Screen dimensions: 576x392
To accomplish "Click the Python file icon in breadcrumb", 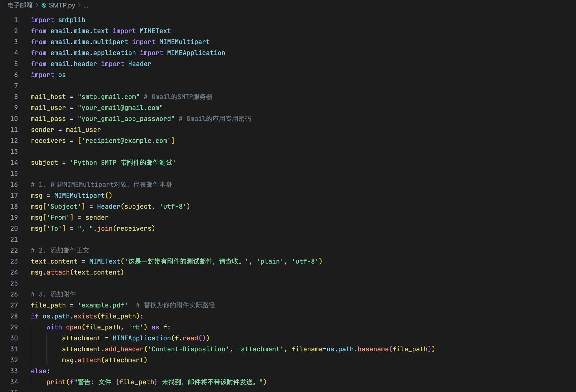I will click(44, 5).
